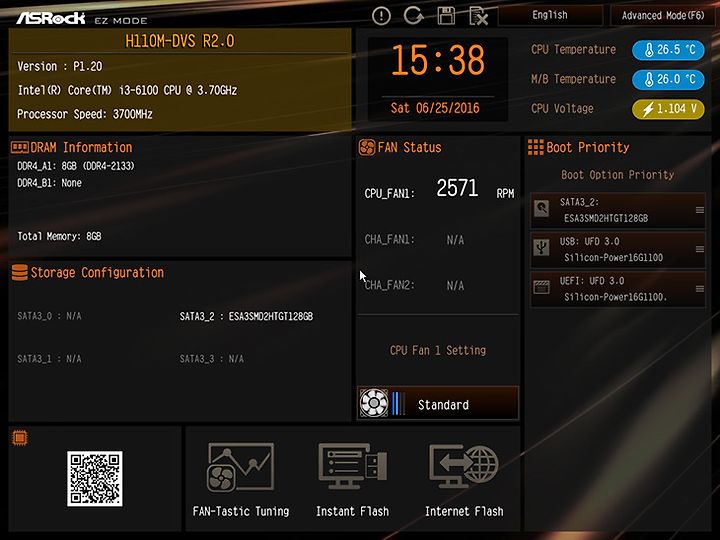Click the FAN-Tastic Tuning graph icon

pos(241,467)
